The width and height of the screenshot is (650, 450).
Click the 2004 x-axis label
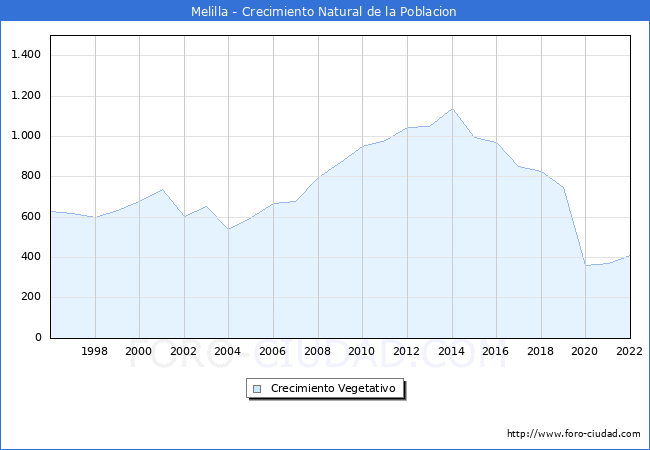click(x=228, y=351)
